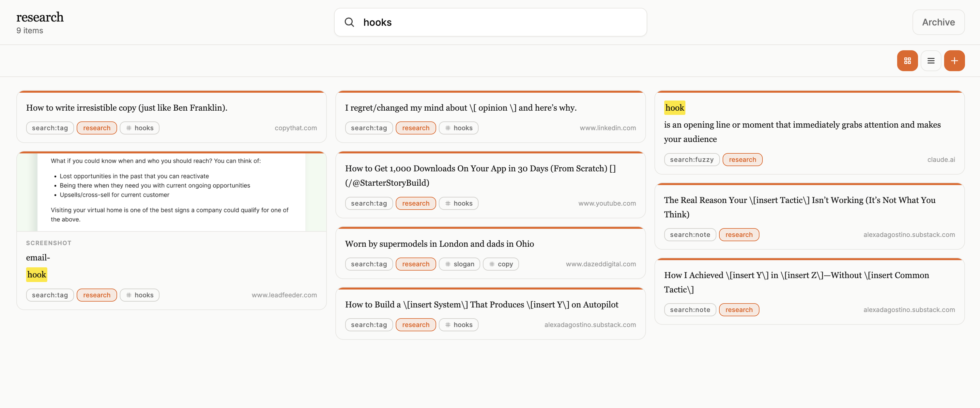Click the search magnifier icon
Image resolution: width=980 pixels, height=408 pixels.
[349, 23]
